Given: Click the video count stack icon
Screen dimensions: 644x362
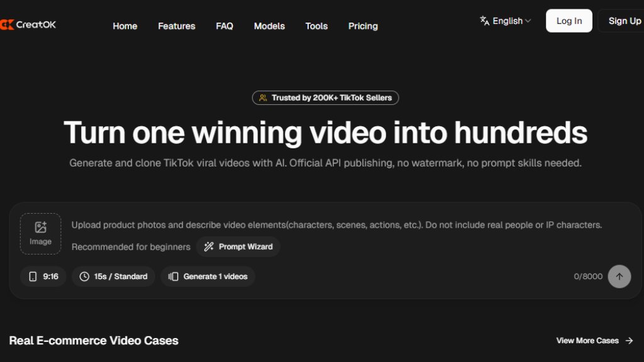Looking at the screenshot, I should point(174,277).
